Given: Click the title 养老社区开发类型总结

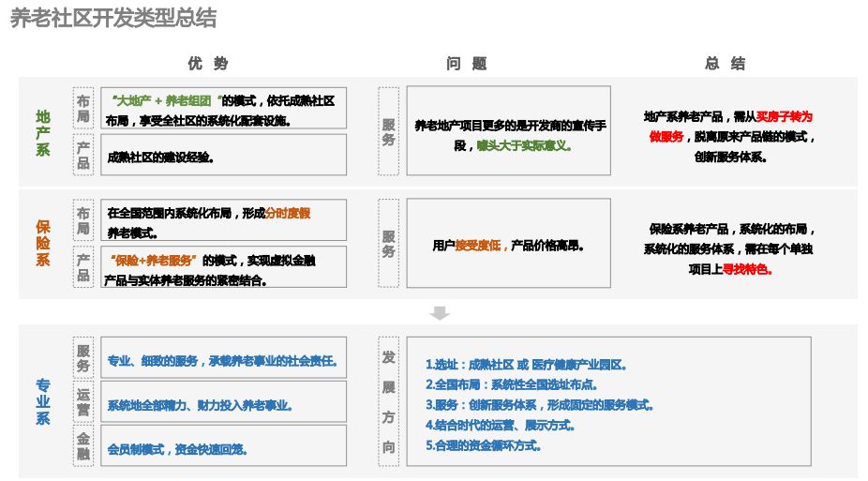Looking at the screenshot, I should click(113, 18).
